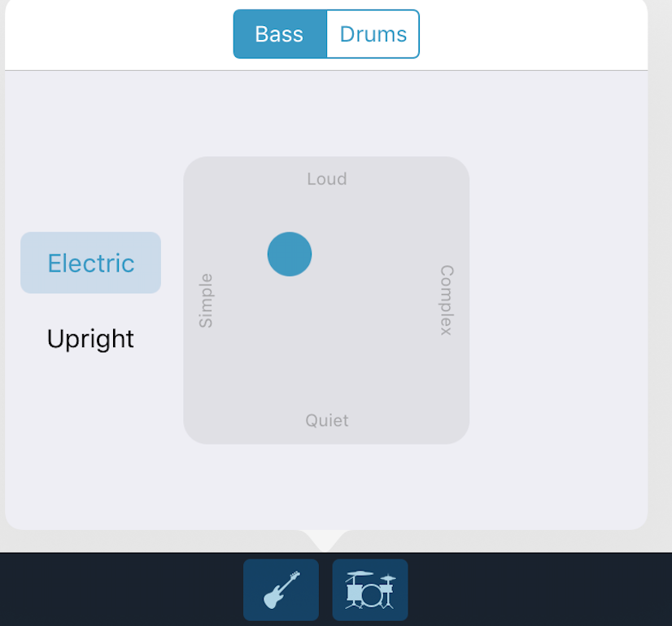Open the bass guitar instrument icon
Screen dimensions: 672x626
(x=281, y=589)
